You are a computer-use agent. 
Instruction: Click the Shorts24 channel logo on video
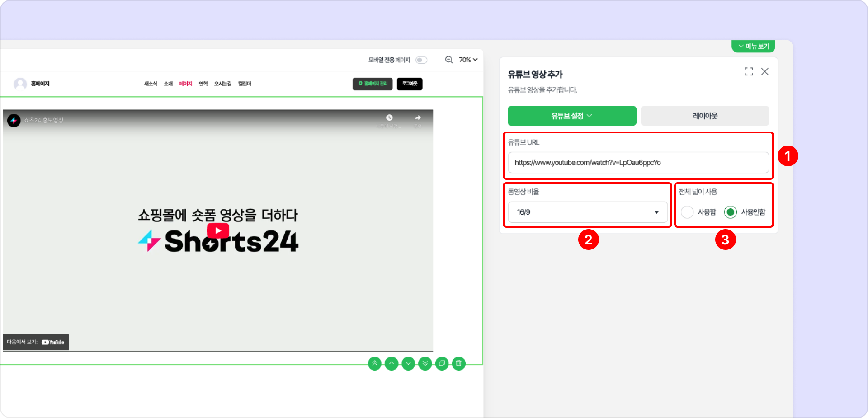pos(14,120)
